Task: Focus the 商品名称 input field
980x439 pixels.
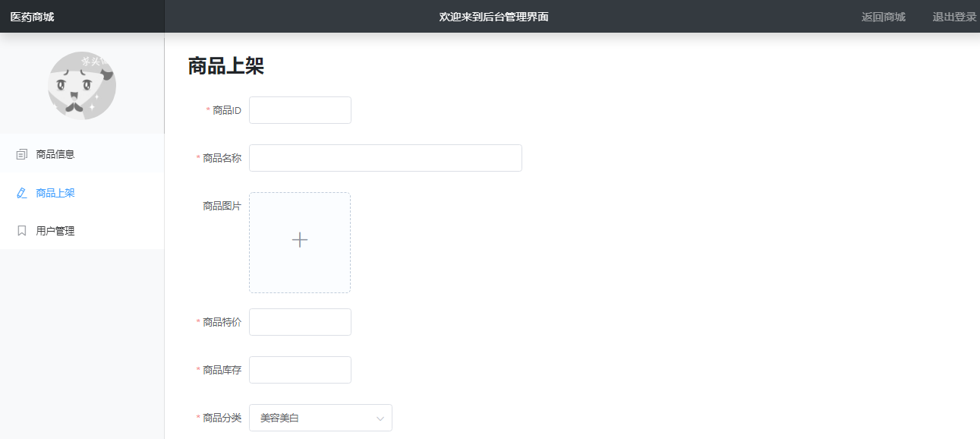Action: (x=386, y=158)
